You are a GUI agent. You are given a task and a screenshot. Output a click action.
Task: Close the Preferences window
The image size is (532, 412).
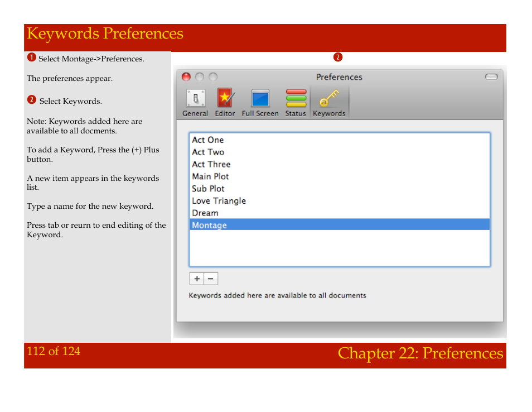point(186,77)
